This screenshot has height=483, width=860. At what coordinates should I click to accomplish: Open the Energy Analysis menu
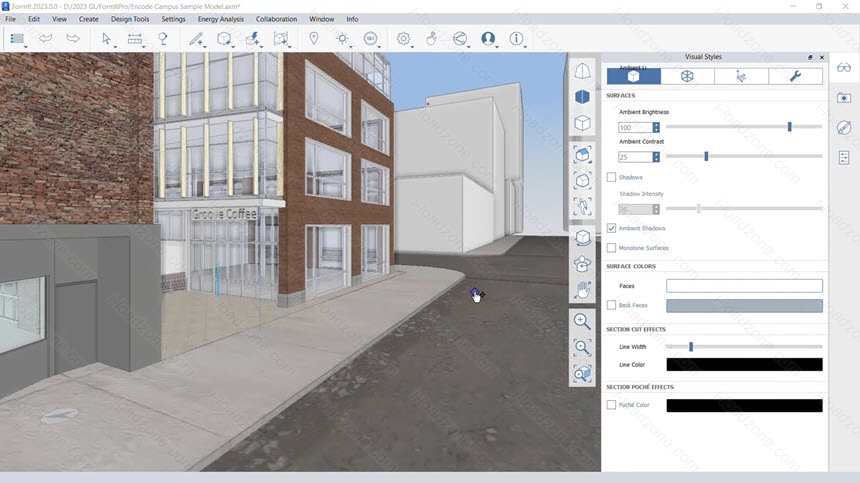click(x=220, y=19)
